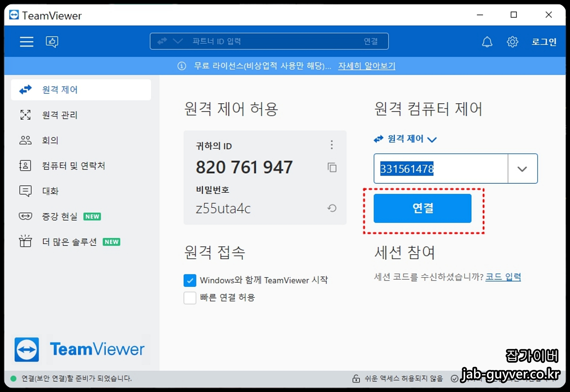Click the password text z55uta4c

click(223, 209)
